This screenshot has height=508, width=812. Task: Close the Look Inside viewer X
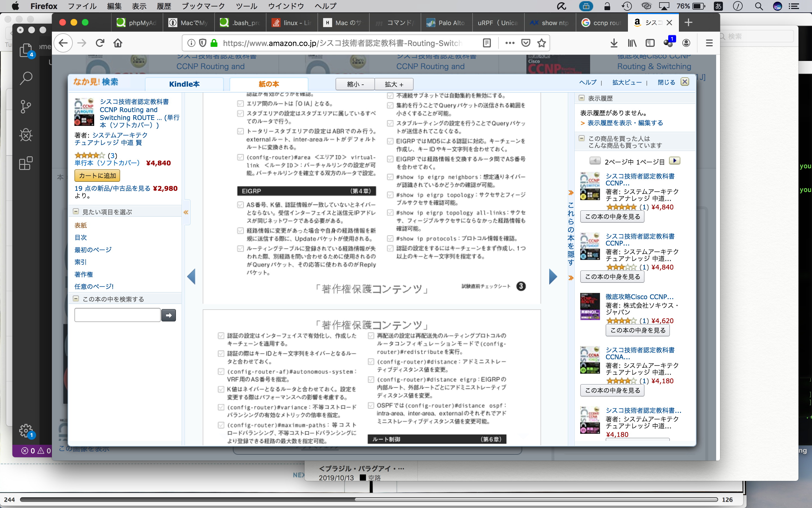pos(685,82)
